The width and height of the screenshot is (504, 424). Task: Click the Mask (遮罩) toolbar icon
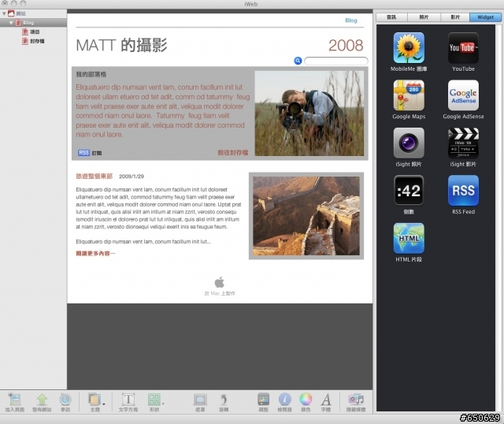(x=200, y=400)
